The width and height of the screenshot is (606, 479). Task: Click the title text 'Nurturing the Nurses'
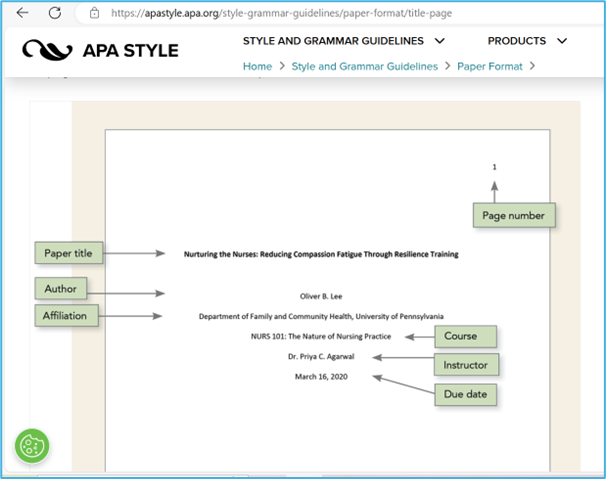point(220,254)
